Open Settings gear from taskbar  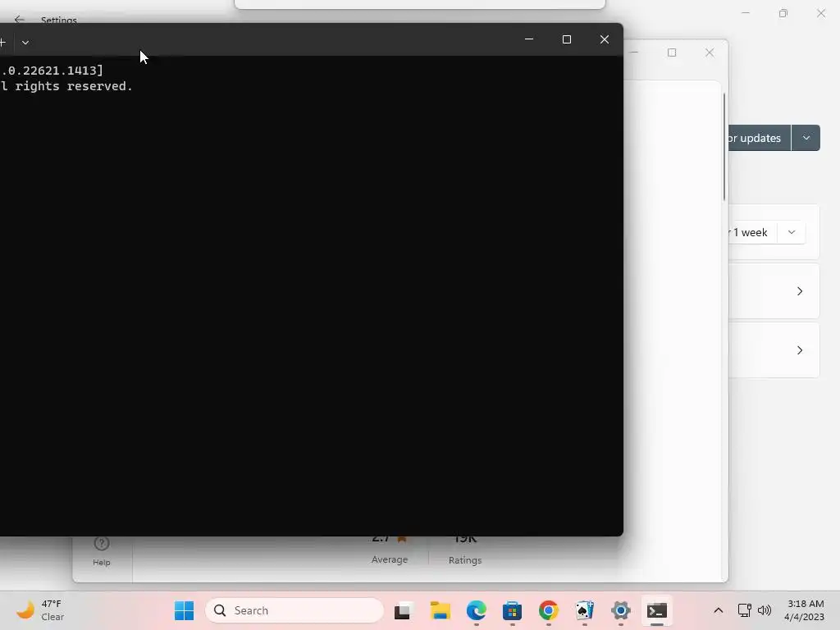(621, 610)
